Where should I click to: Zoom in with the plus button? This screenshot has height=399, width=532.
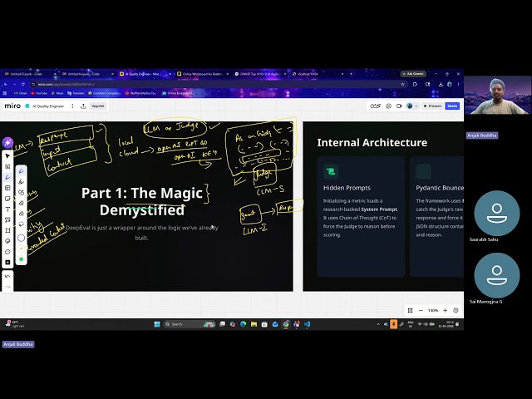446,310
